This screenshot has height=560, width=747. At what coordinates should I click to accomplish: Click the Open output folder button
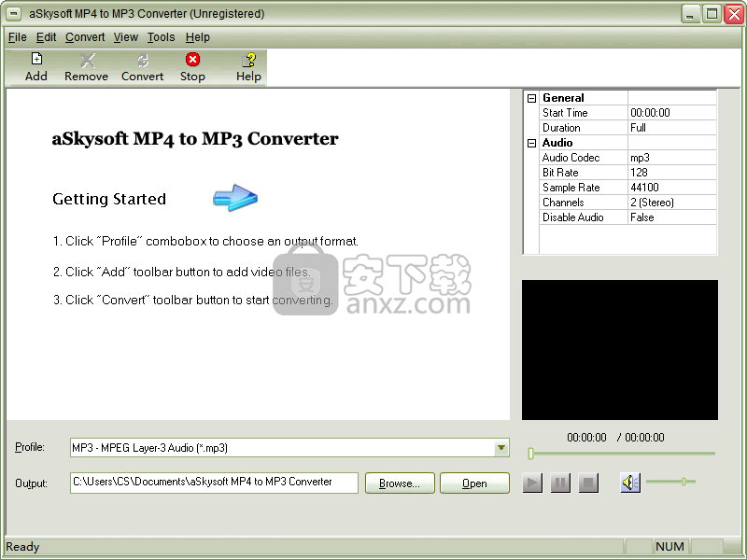pos(474,483)
